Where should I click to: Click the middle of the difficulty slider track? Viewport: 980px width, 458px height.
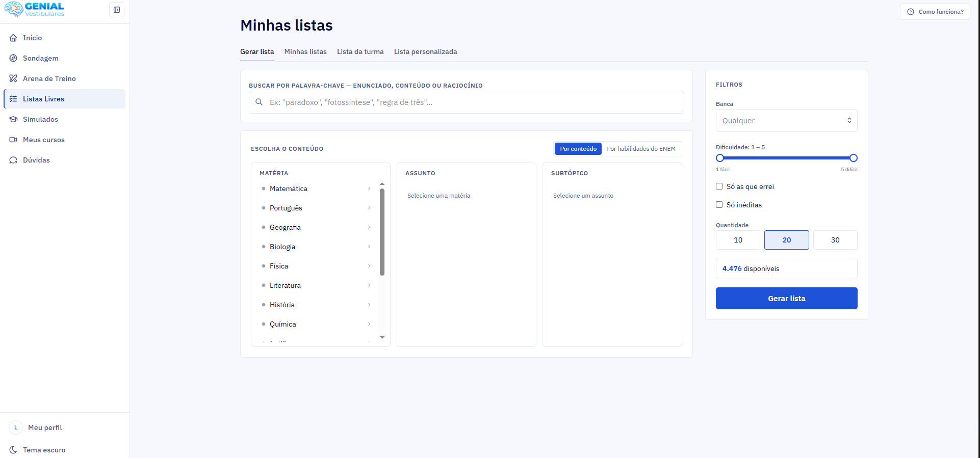click(787, 158)
